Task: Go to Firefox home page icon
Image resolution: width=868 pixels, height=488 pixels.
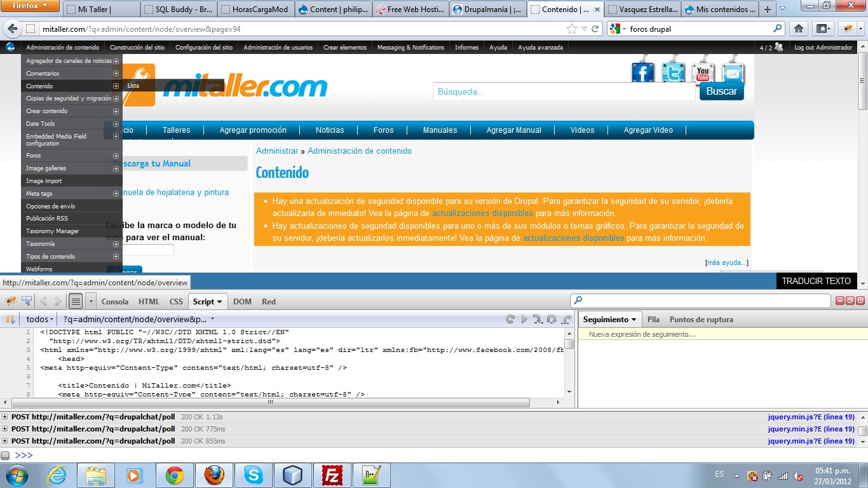Action: 799,29
